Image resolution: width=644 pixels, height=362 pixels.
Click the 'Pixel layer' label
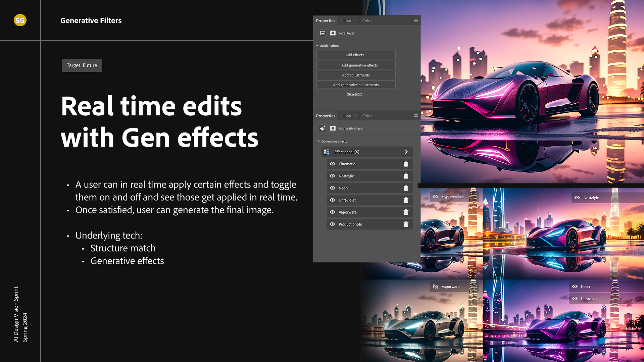tap(347, 33)
